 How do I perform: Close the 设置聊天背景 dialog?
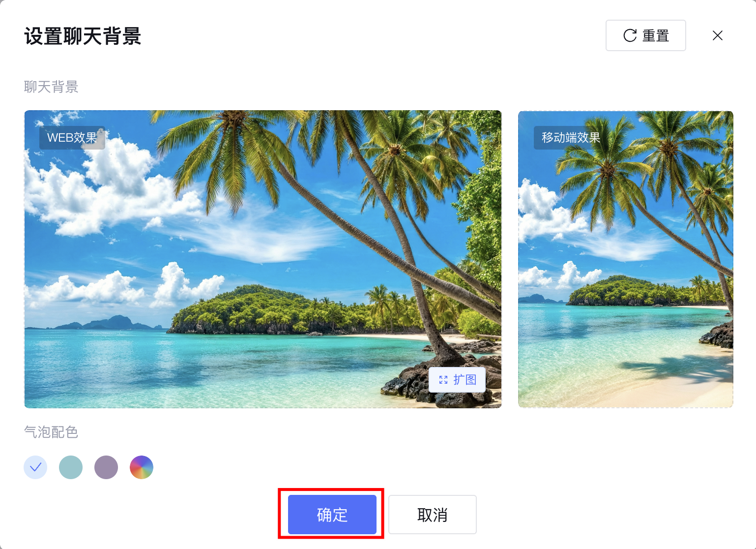pyautogui.click(x=718, y=35)
